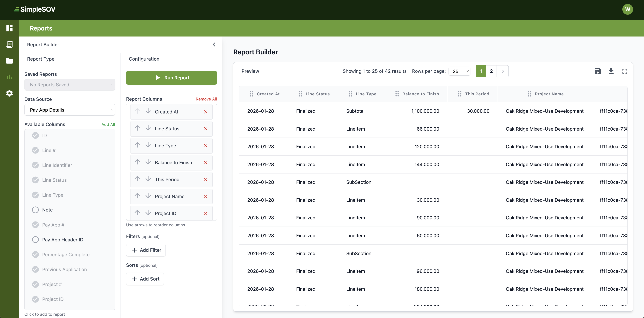Open the Saved Reports dropdown
The image size is (644, 318).
pyautogui.click(x=70, y=85)
